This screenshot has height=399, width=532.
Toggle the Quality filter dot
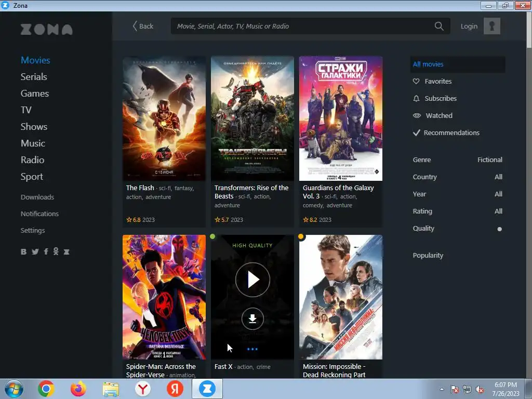click(x=499, y=229)
